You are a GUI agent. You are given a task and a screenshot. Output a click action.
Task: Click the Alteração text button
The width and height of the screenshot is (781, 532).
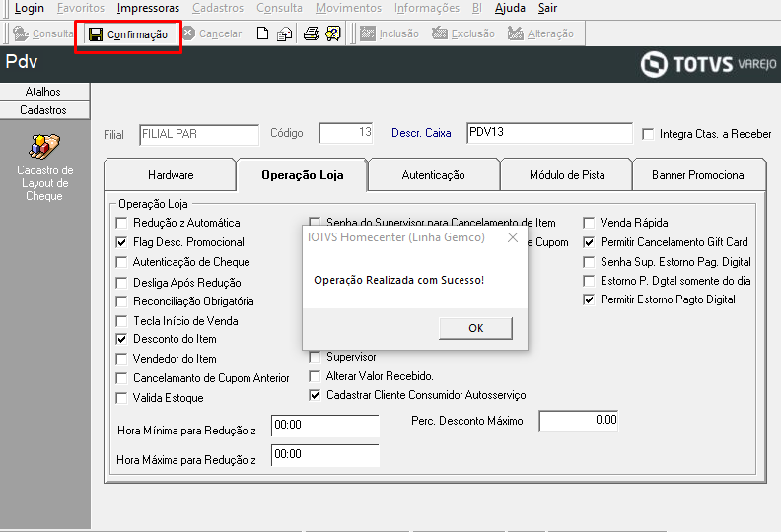[550, 33]
